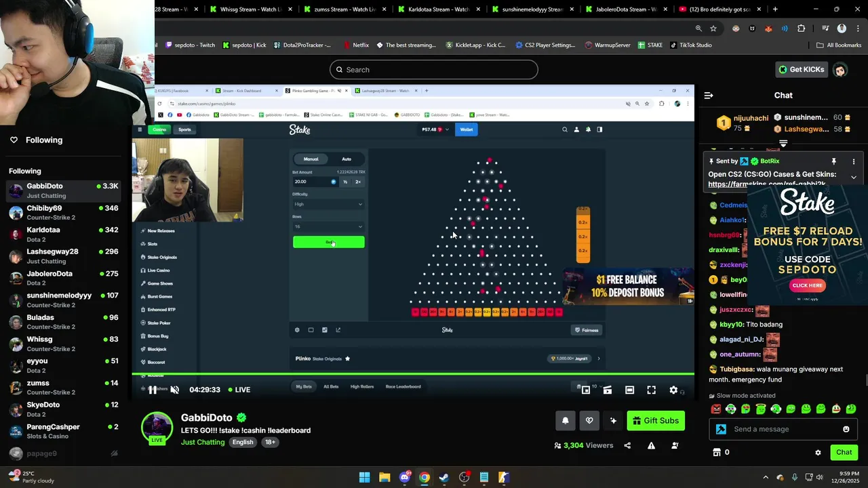Image resolution: width=868 pixels, height=488 pixels.
Task: Switch player to theater mode
Action: pyautogui.click(x=629, y=390)
